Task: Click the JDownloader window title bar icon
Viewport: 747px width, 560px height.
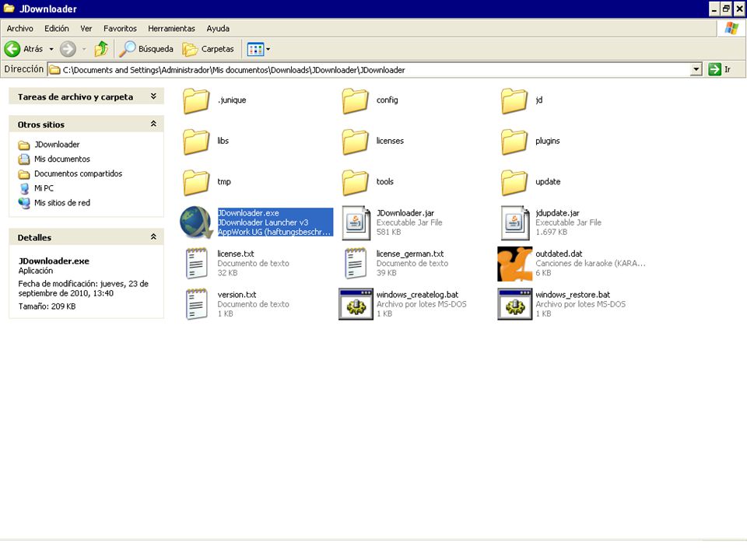Action: (x=9, y=9)
